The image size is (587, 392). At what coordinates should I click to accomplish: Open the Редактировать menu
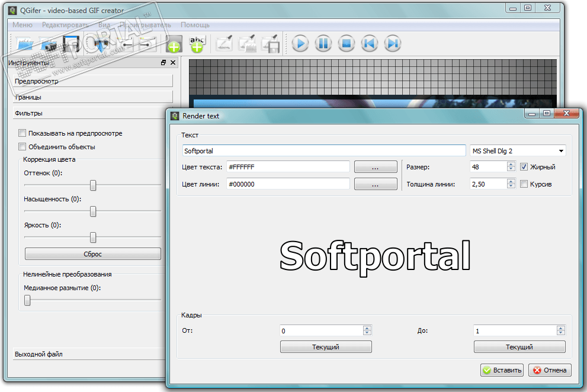tap(66, 25)
